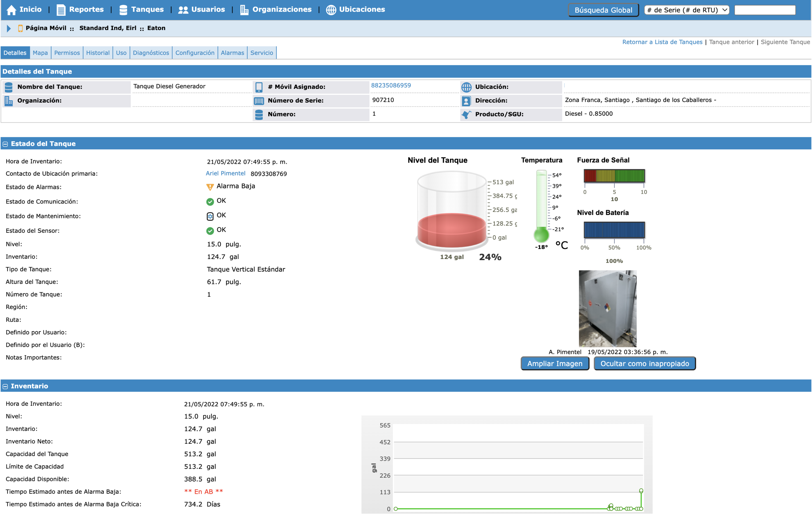This screenshot has width=812, height=514.
Task: Collapse the Inventario section
Action: 5,386
